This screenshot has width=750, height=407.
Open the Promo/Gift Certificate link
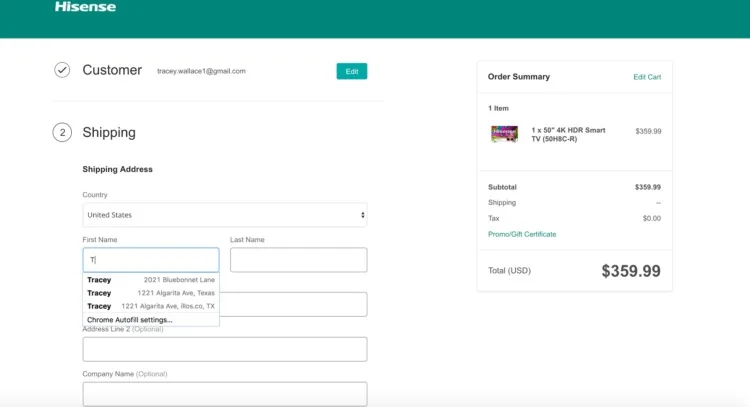pos(522,234)
